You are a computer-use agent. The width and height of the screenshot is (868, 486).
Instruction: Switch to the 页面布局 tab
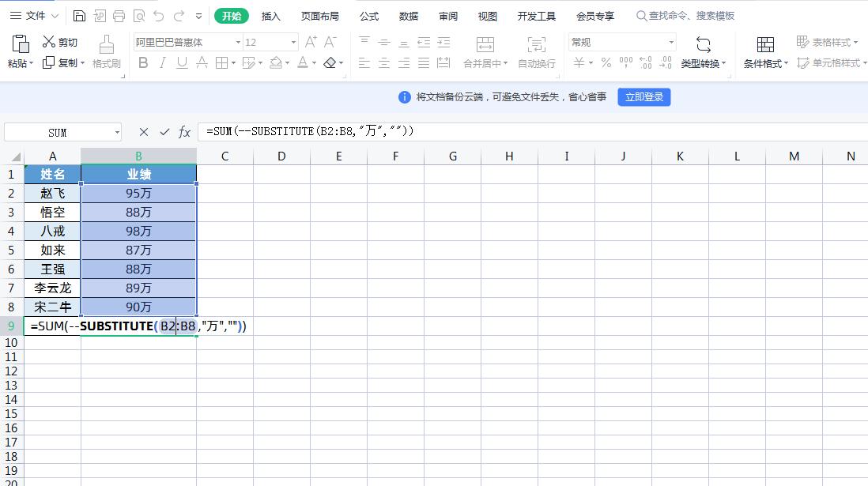click(320, 16)
